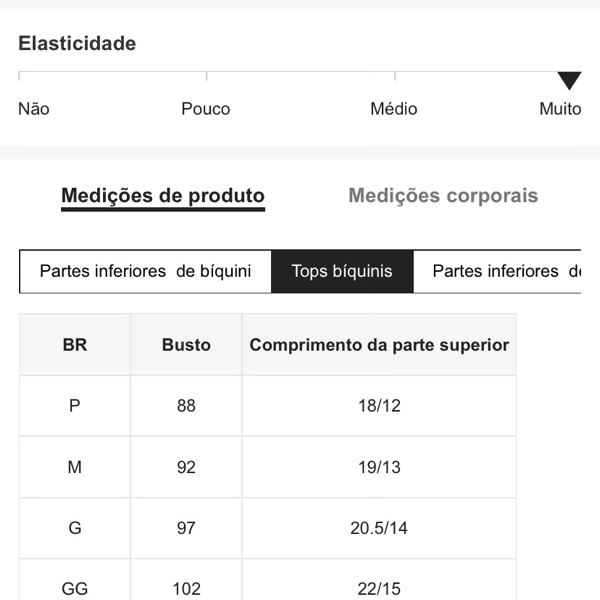
Task: Click the Médio elasticity level label
Action: 394,109
